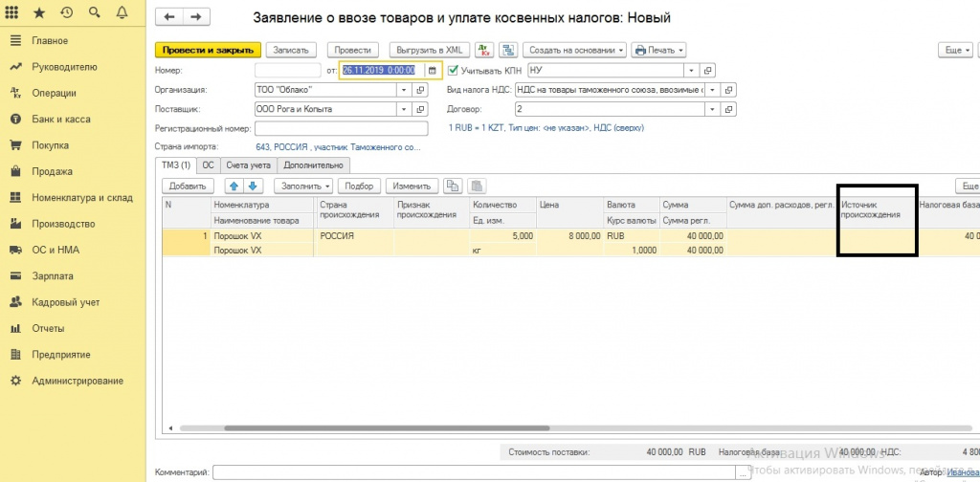
Task: Show Дт/Кт posting entries icon
Action: click(484, 50)
